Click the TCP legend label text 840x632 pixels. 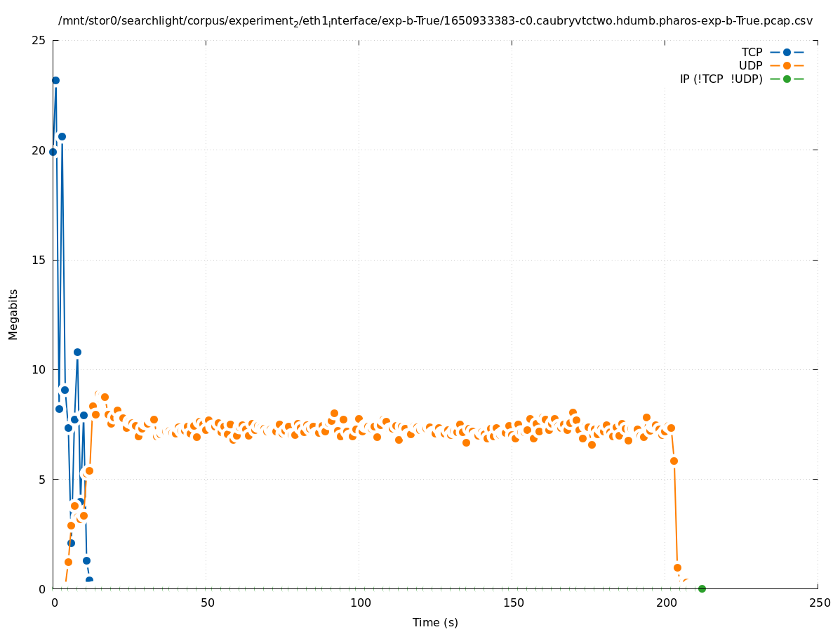click(752, 52)
